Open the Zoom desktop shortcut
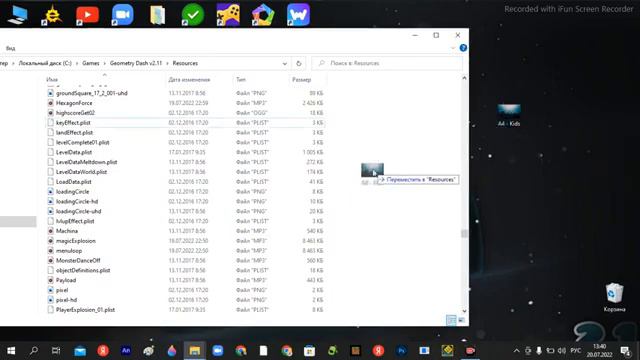640x360 pixels. [x=122, y=15]
